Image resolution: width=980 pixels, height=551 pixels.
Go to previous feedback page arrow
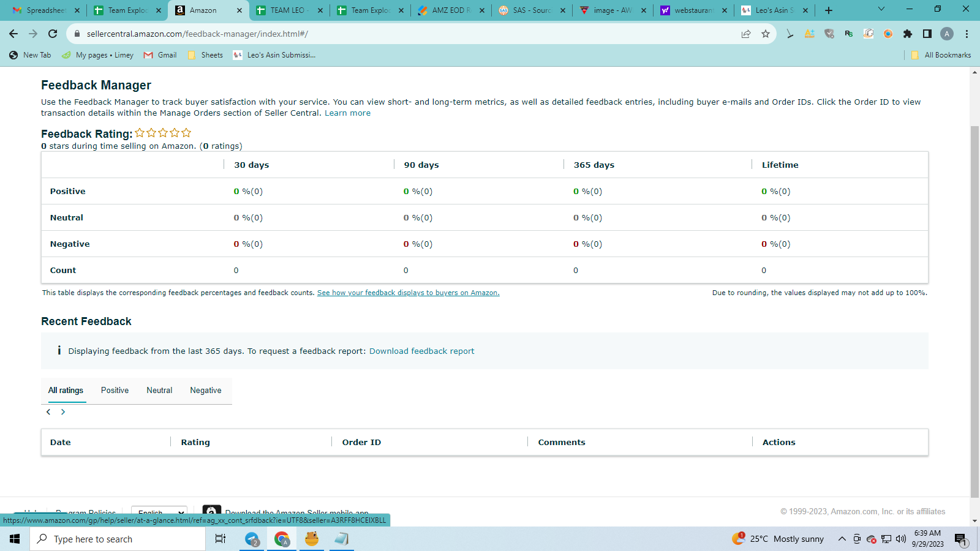48,412
